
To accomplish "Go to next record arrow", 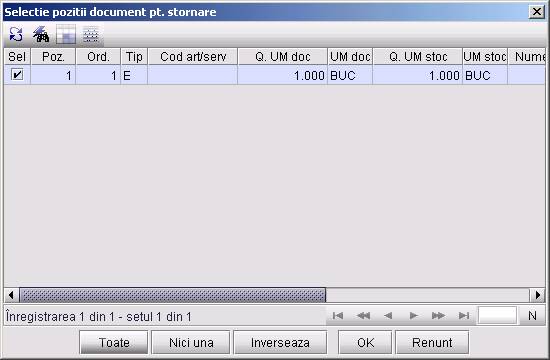I will (x=414, y=315).
